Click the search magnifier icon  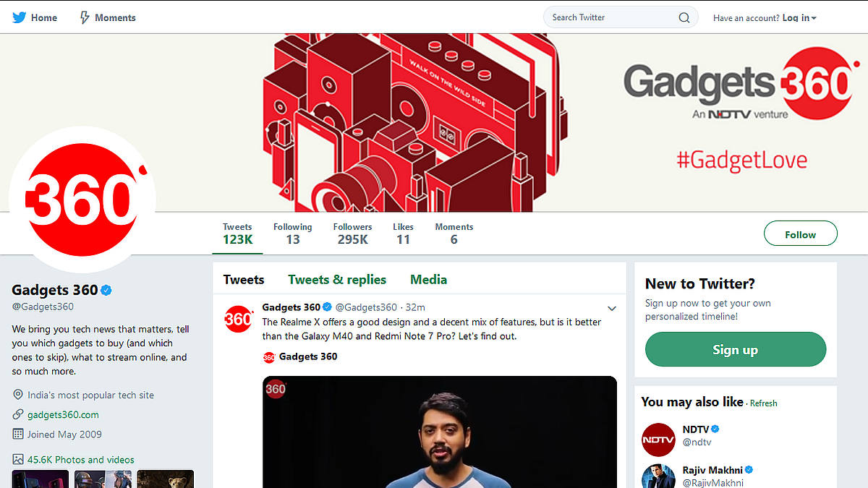click(684, 18)
